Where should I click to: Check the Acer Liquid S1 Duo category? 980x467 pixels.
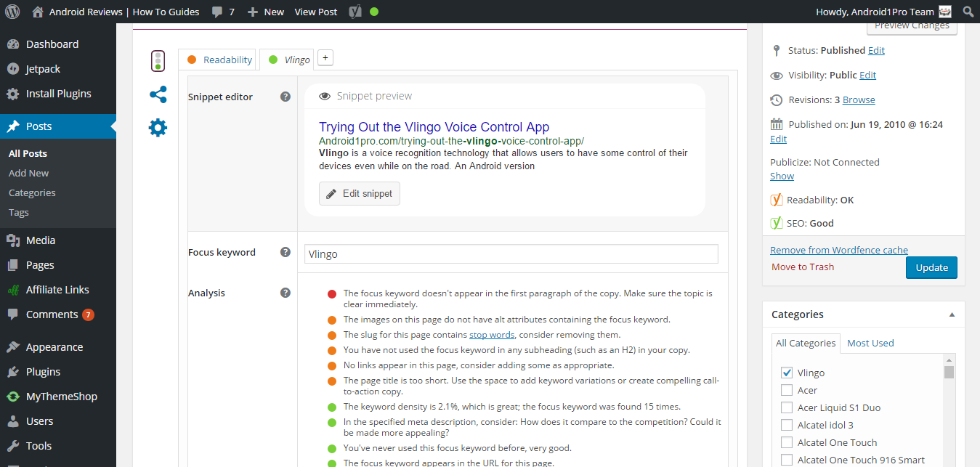786,407
